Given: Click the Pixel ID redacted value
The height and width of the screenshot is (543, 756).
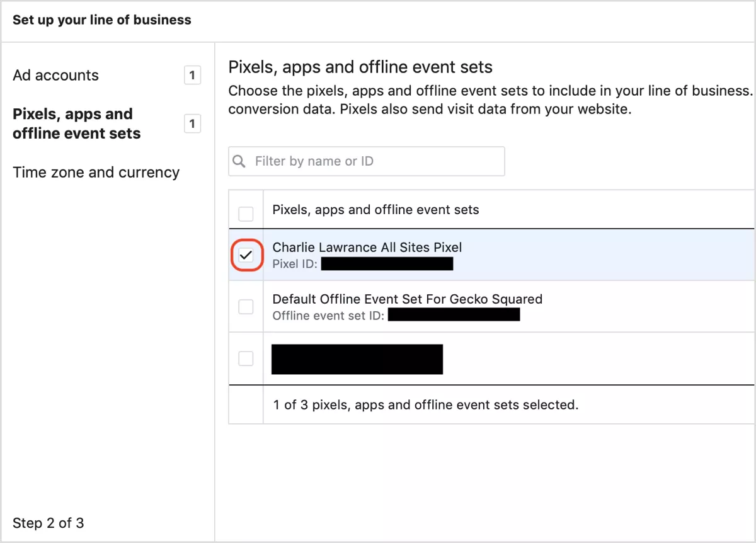Looking at the screenshot, I should click(x=387, y=263).
